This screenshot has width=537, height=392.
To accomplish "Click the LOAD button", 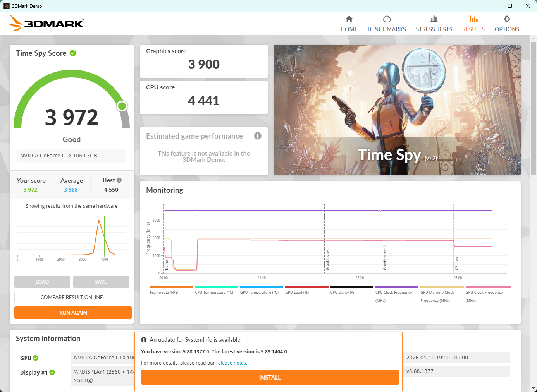I will click(42, 282).
